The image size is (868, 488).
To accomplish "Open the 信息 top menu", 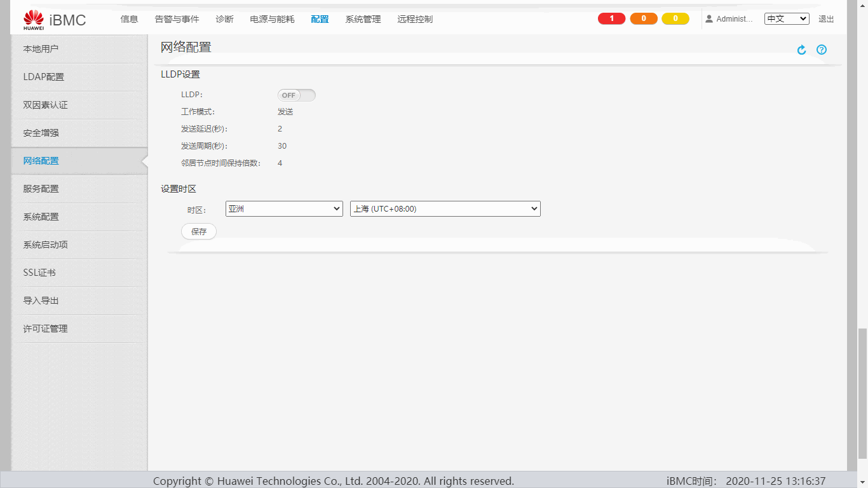I will click(x=129, y=20).
